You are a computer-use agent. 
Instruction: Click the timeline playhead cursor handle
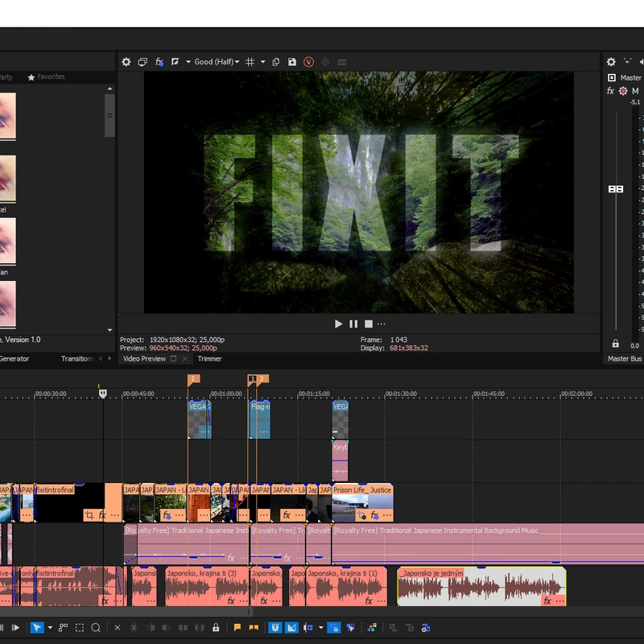103,394
